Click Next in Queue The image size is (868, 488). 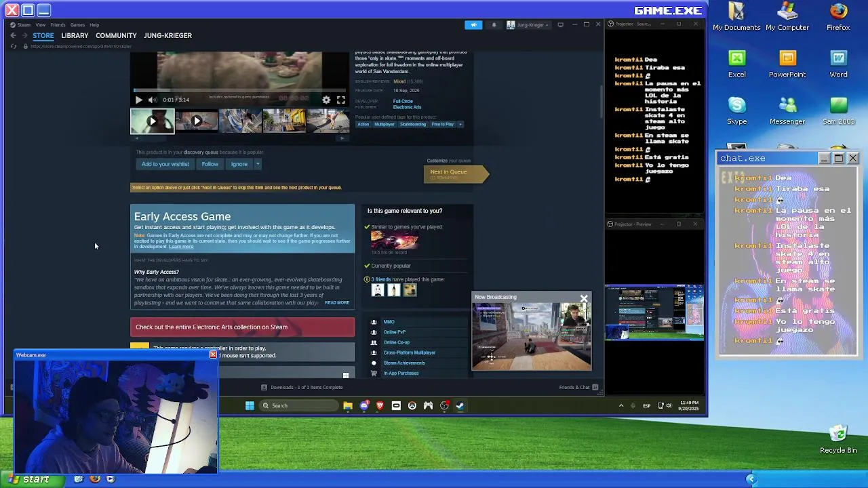coord(455,174)
